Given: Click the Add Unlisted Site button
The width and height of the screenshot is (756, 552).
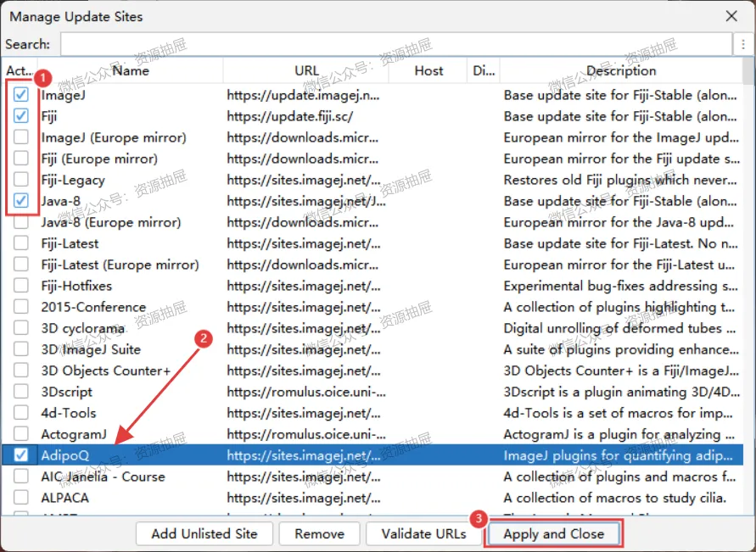Looking at the screenshot, I should (204, 533).
